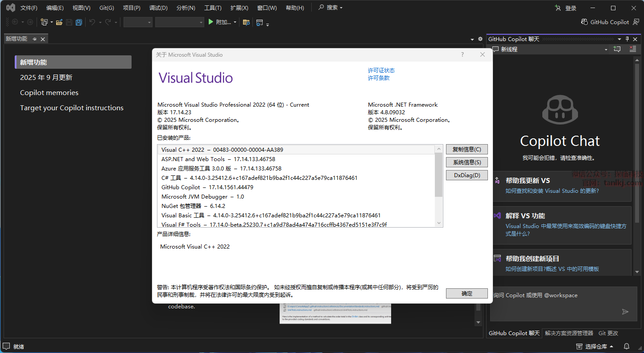This screenshot has width=644, height=353.
Task: Expand the 新线程 thread dropdown
Action: (606, 50)
